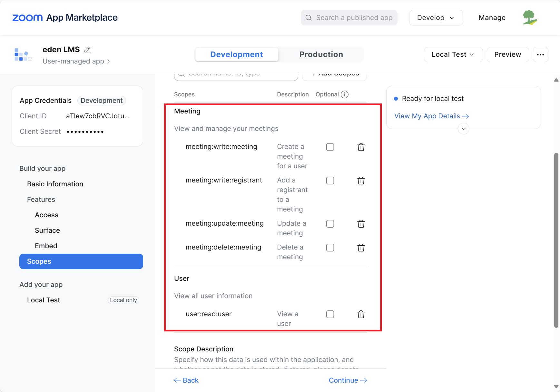
Task: Click the meeting:write:meeting scope name
Action: coord(221,147)
